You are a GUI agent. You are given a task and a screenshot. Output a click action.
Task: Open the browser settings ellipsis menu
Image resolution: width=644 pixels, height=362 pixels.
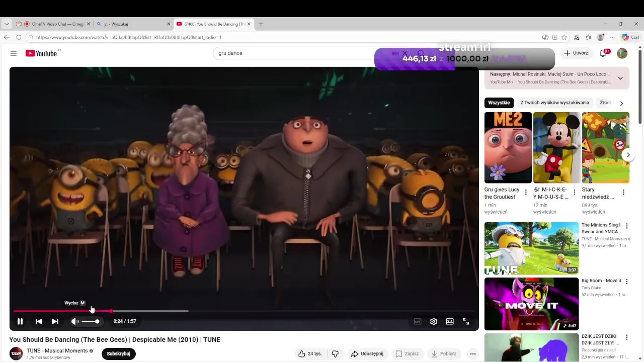tap(612, 37)
